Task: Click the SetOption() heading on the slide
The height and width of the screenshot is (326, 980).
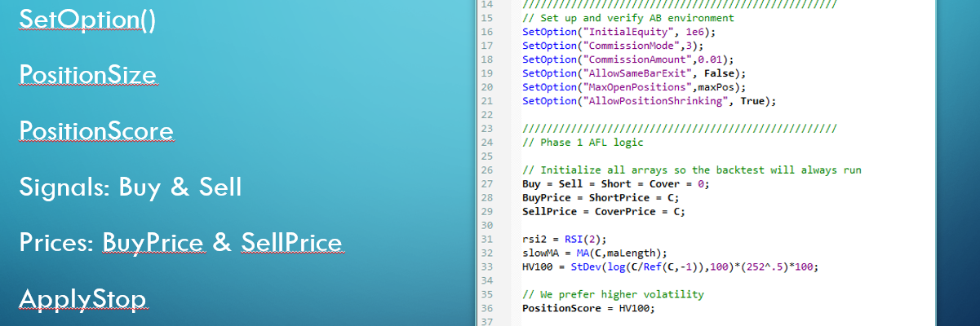Action: [x=86, y=20]
